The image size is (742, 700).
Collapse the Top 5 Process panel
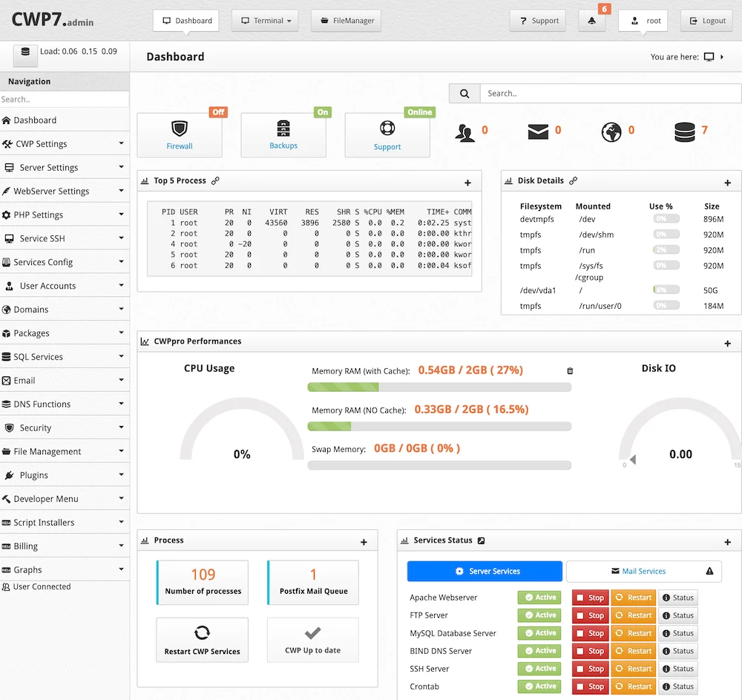pyautogui.click(x=467, y=183)
